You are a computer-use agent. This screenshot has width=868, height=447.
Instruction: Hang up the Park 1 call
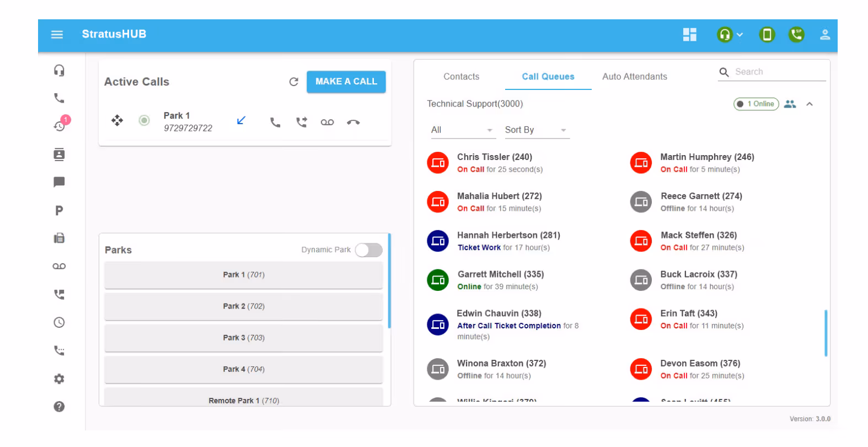(x=353, y=123)
